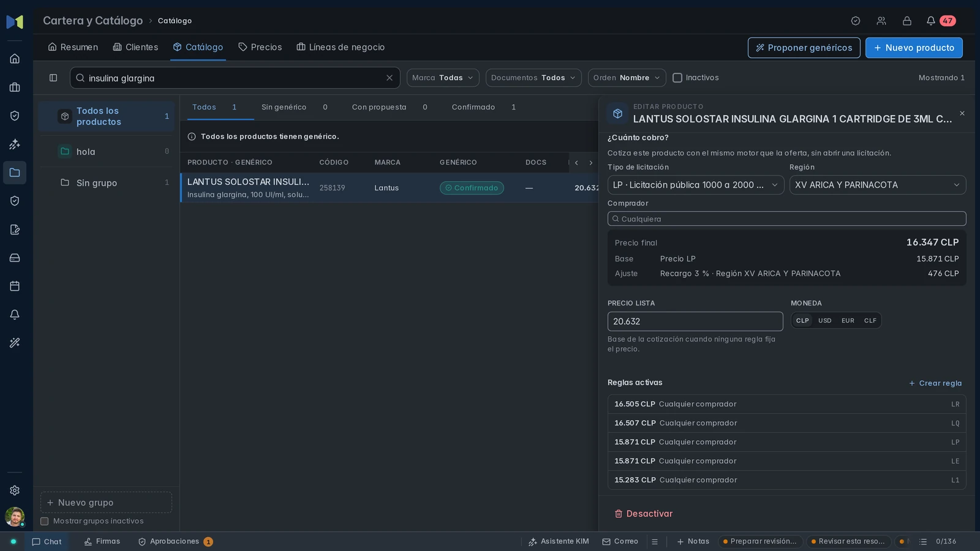Switch to the Precios tab
980x551 pixels.
point(260,47)
